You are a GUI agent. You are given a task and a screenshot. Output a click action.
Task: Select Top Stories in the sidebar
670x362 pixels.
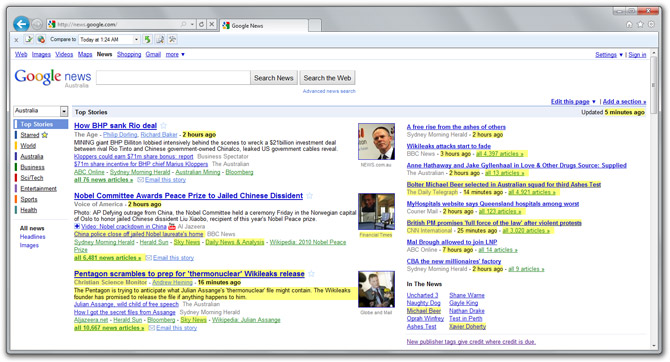click(x=41, y=124)
